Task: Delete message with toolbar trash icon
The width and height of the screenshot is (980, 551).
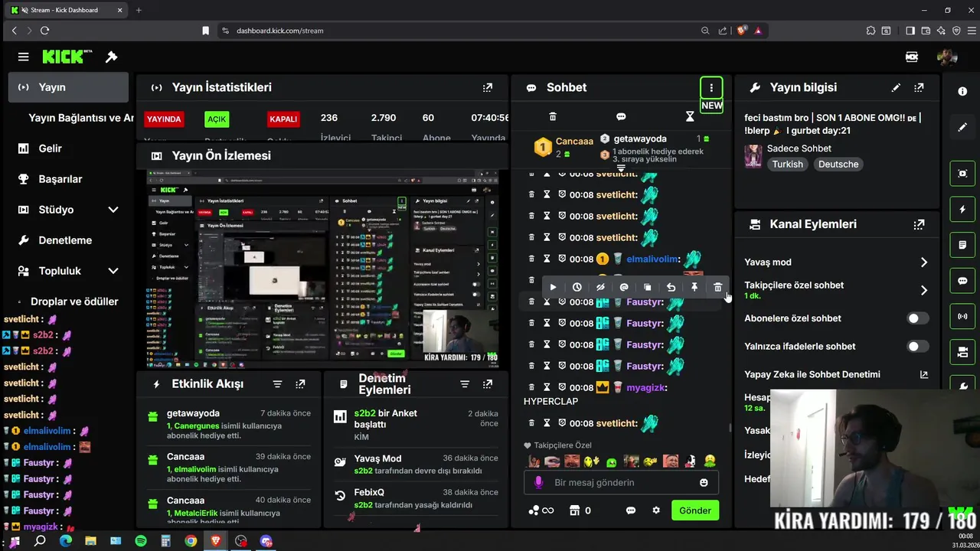Action: [x=717, y=287]
